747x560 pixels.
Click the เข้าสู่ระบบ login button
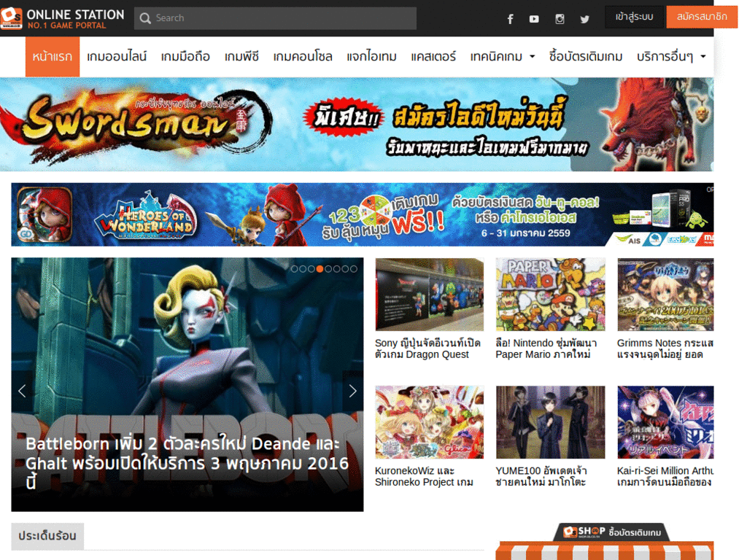[x=634, y=17]
